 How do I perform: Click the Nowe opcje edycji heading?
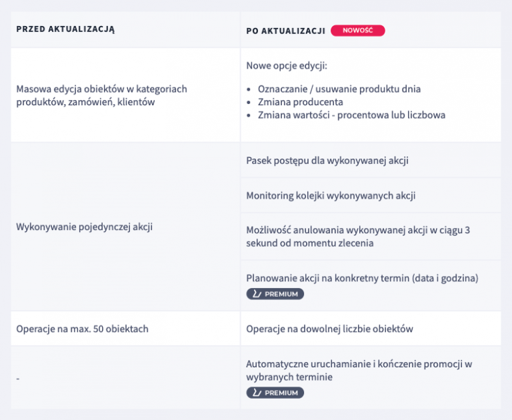[287, 65]
